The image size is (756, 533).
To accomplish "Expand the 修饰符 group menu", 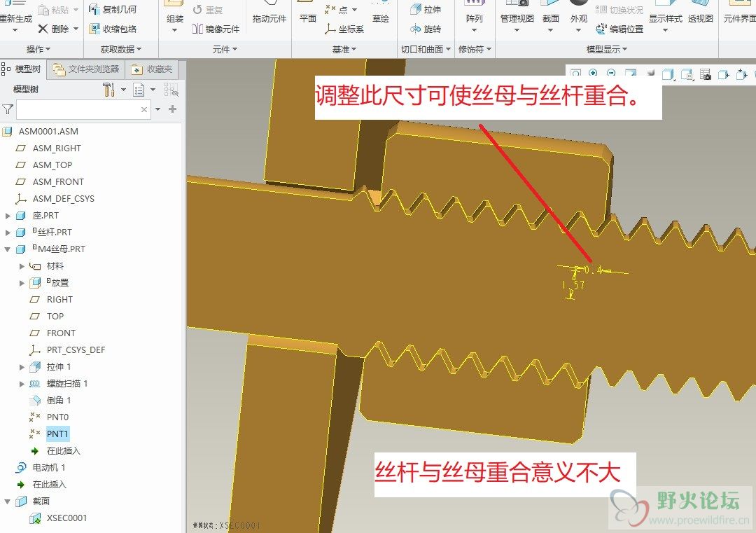I will click(x=475, y=49).
